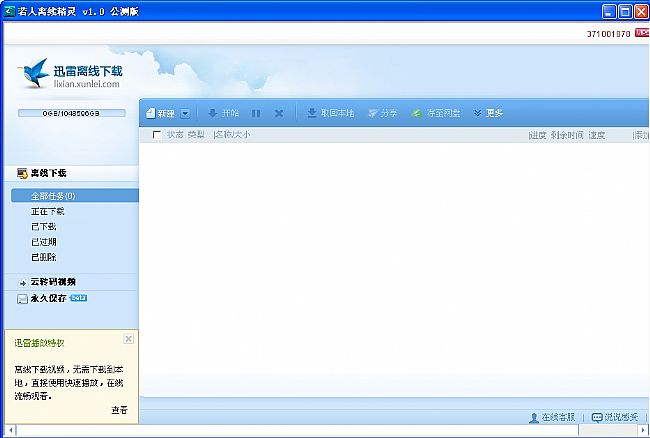Viewport: 650px width, 438px height.
Task: Click user ID 371001870
Action: coord(609,34)
